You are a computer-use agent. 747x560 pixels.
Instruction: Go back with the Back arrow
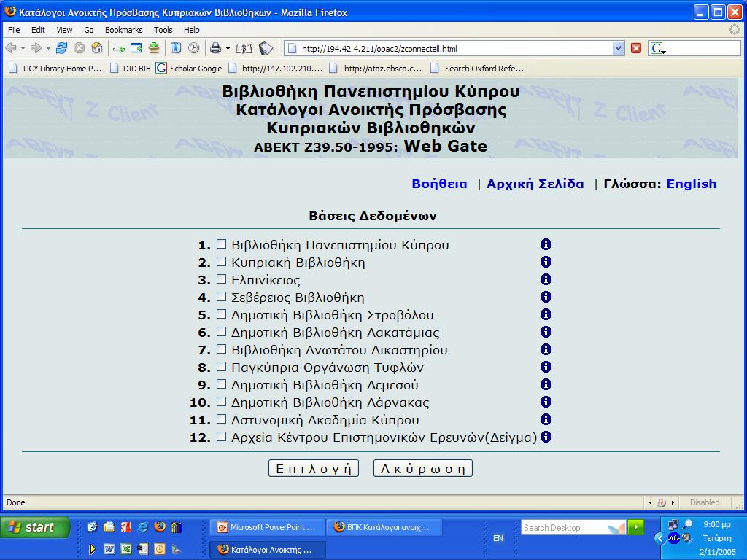[10, 48]
